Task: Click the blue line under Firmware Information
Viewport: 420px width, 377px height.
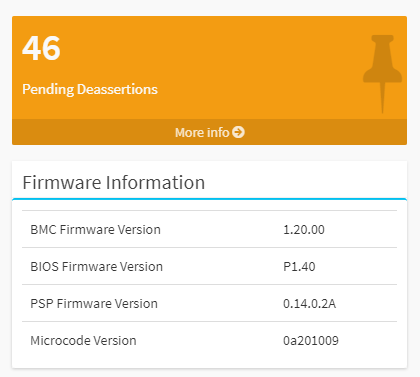Action: pos(209,199)
